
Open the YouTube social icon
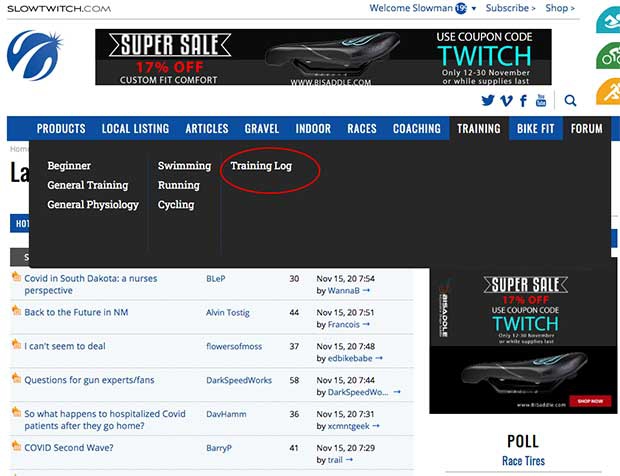coord(541,100)
